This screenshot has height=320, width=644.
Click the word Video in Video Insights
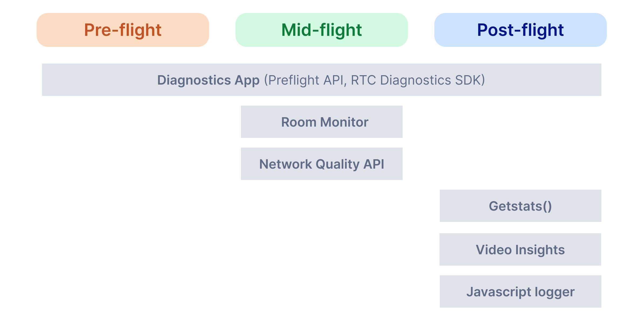[x=494, y=250]
